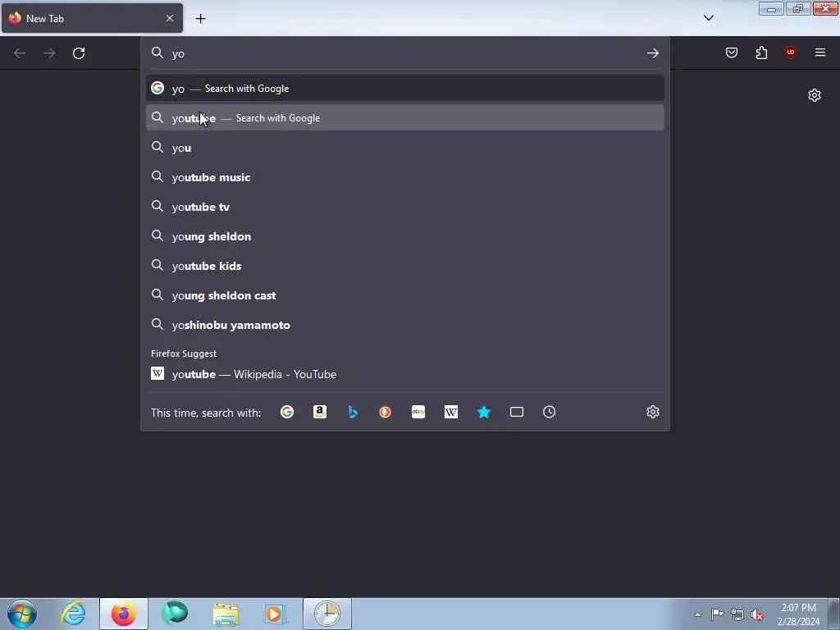
Task: Choose 'yo — Search with Google' result
Action: pyautogui.click(x=405, y=89)
